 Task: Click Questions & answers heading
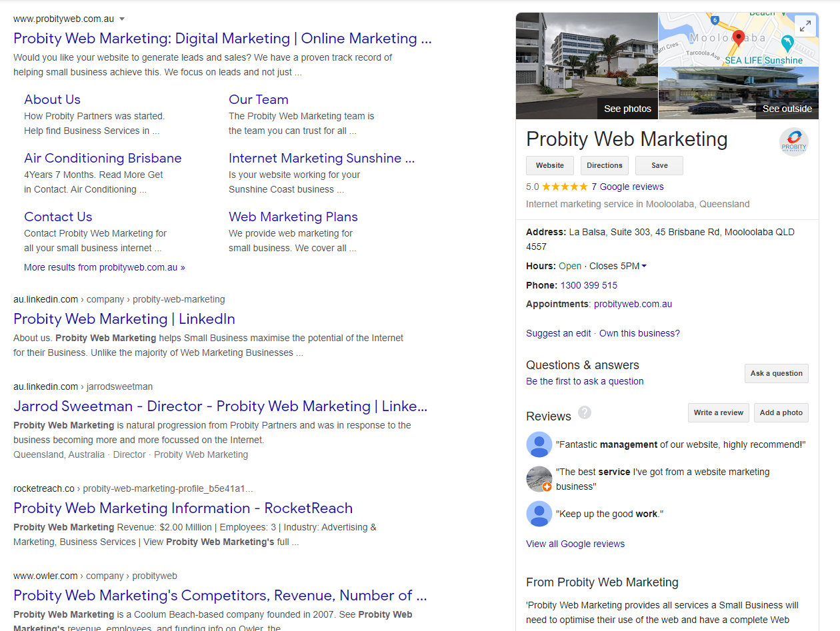pyautogui.click(x=583, y=365)
